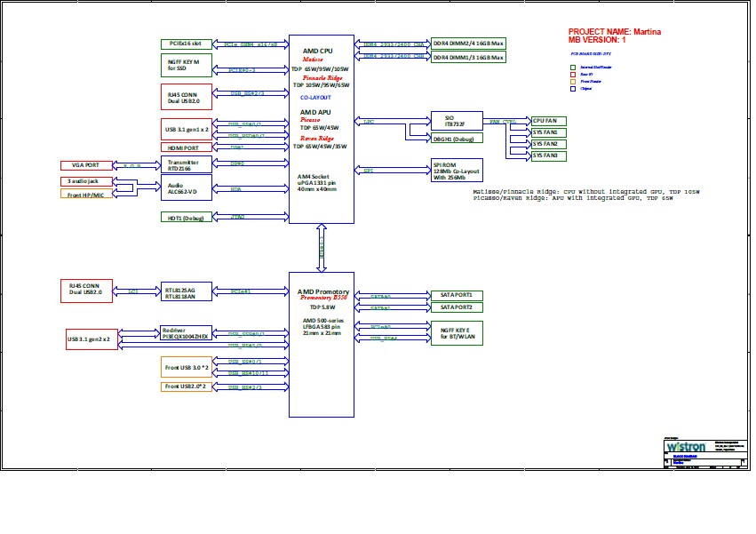The width and height of the screenshot is (756, 534).
Task: Click the PCIEx16 slot block
Action: (186, 44)
